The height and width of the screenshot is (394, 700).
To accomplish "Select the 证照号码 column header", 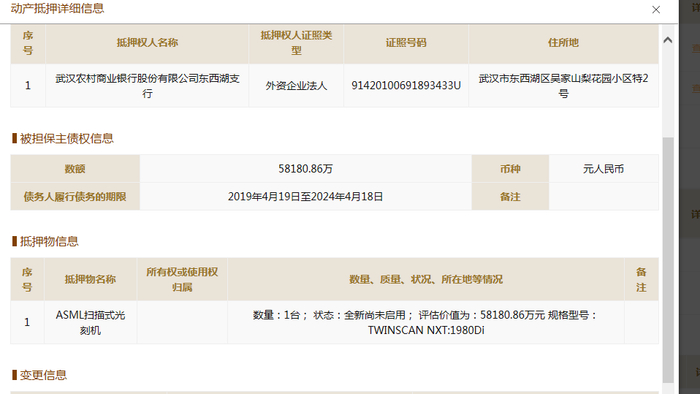I will (406, 43).
